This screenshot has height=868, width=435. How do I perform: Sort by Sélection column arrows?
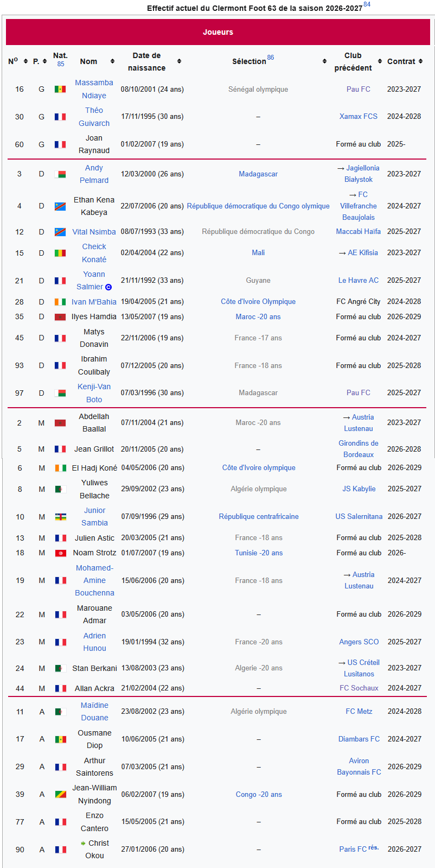[324, 61]
